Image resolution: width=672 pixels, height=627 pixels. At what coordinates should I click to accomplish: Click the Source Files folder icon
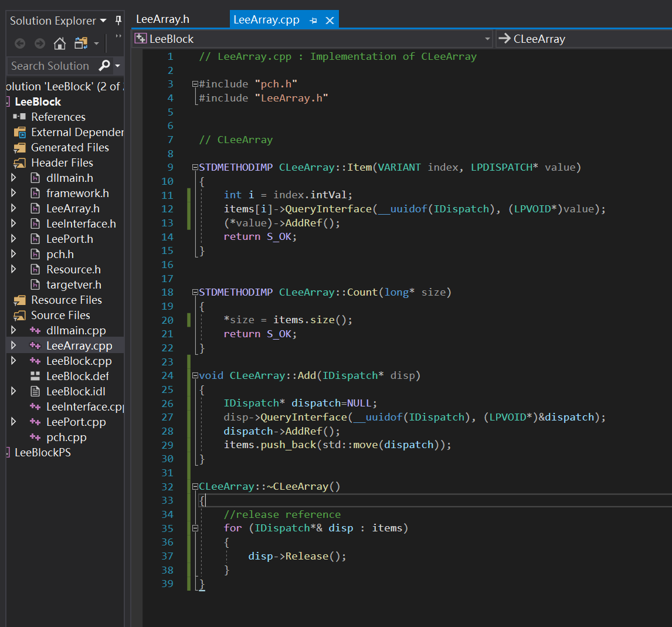(20, 316)
